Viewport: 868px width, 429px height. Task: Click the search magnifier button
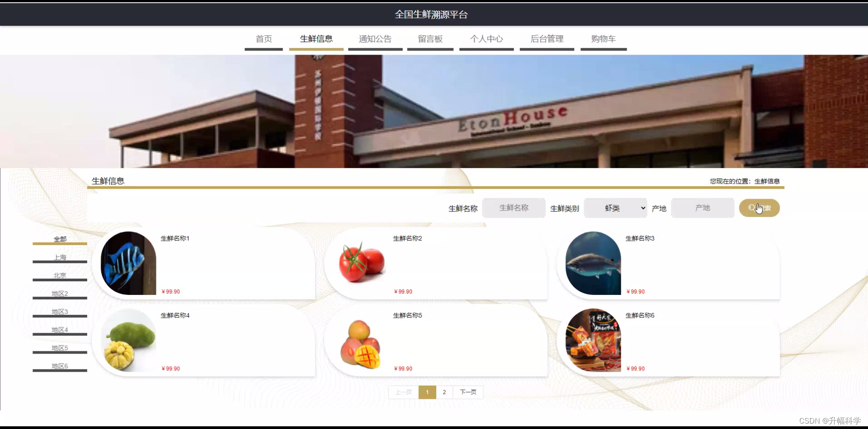(759, 208)
